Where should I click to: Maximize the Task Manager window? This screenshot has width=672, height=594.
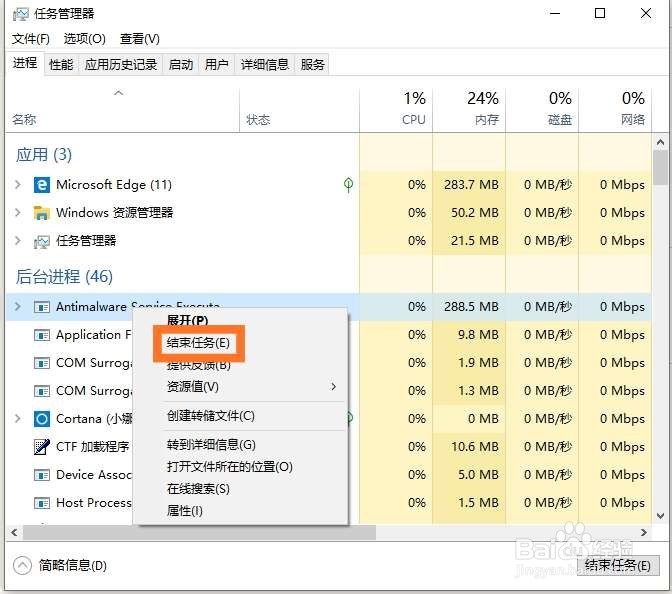600,13
